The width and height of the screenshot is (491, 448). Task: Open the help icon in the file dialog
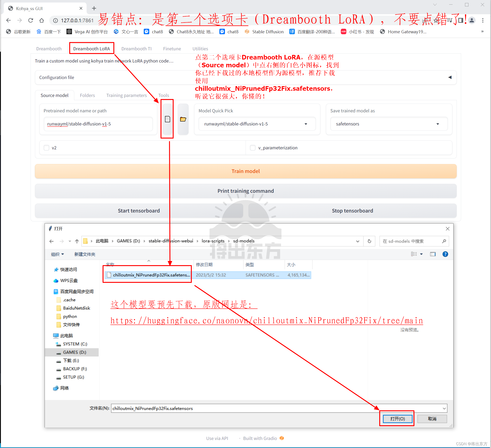(445, 254)
